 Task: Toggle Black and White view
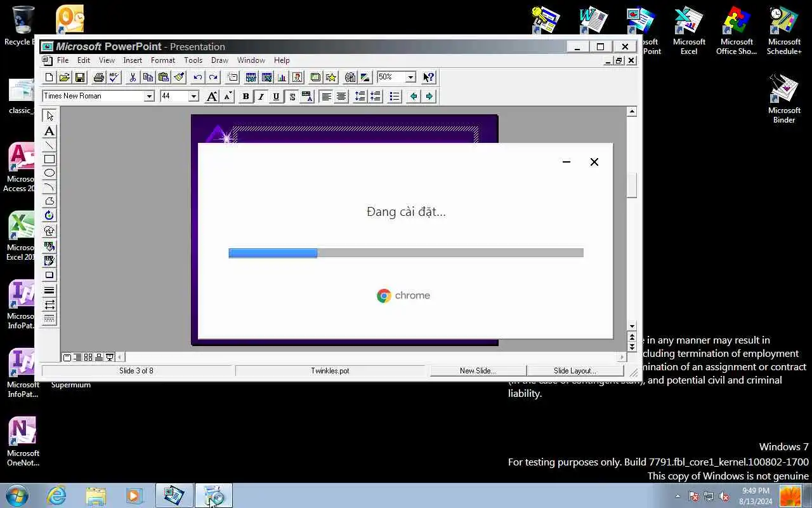point(365,77)
